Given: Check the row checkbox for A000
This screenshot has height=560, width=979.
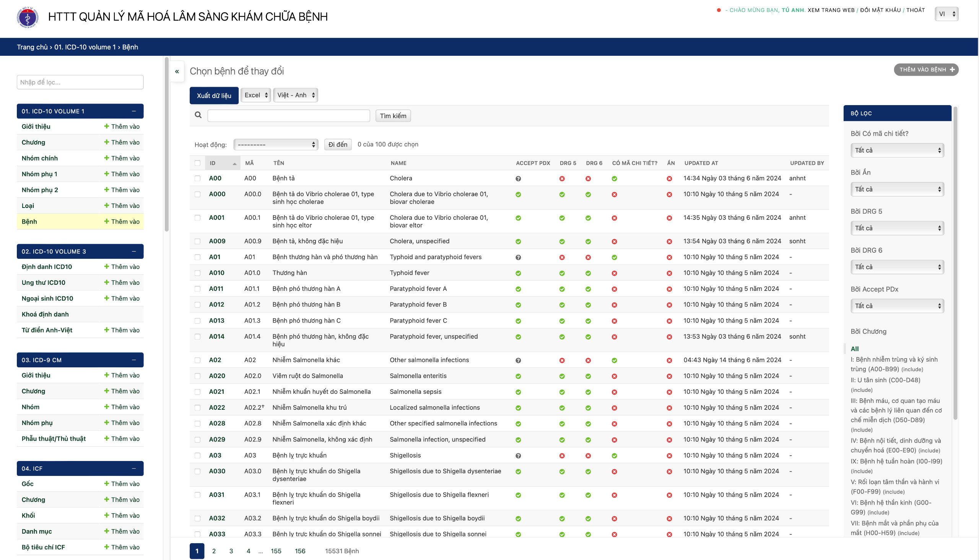Looking at the screenshot, I should (x=197, y=194).
